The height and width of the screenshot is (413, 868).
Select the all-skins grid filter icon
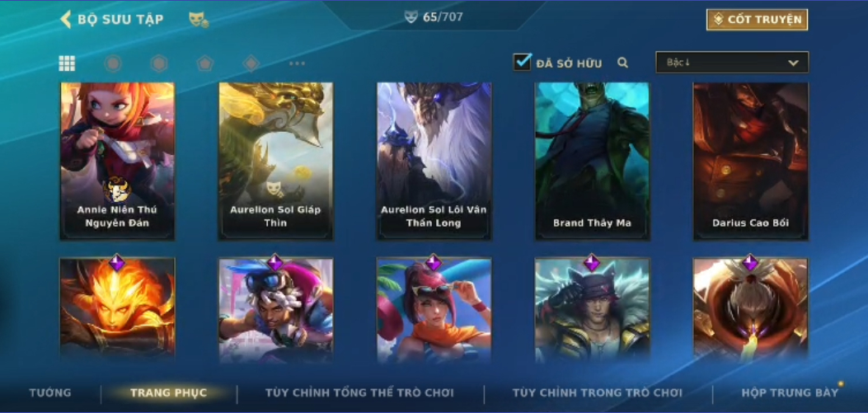click(67, 63)
